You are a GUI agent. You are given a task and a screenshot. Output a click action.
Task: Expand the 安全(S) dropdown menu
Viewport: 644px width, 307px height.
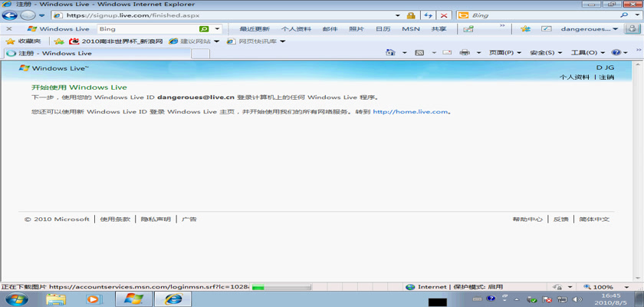pos(545,53)
